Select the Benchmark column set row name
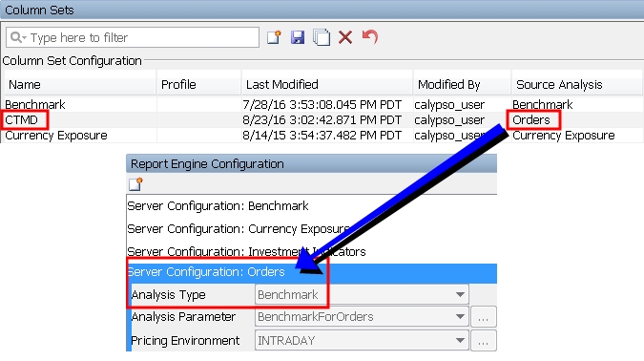644x361 pixels. click(35, 104)
